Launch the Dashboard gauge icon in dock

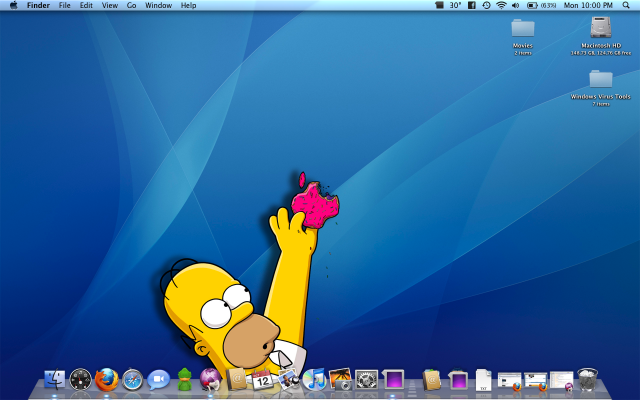(80, 380)
